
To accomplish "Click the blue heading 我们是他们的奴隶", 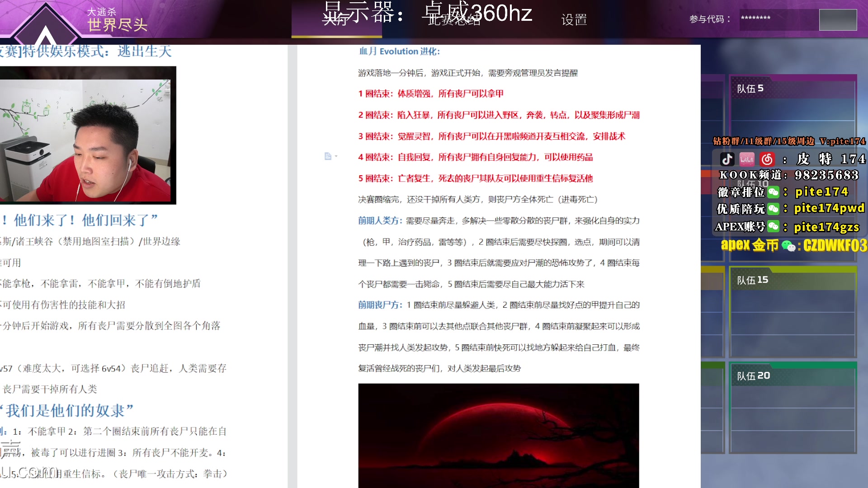I will tap(68, 411).
